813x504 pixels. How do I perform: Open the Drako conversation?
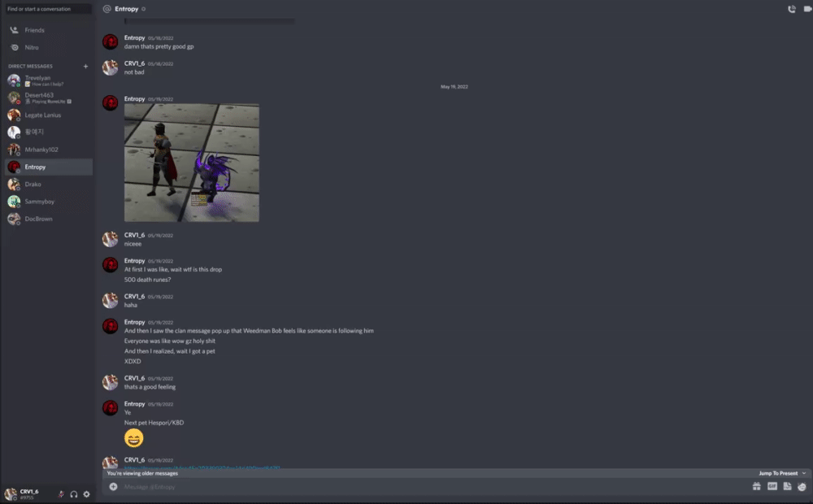click(49, 184)
